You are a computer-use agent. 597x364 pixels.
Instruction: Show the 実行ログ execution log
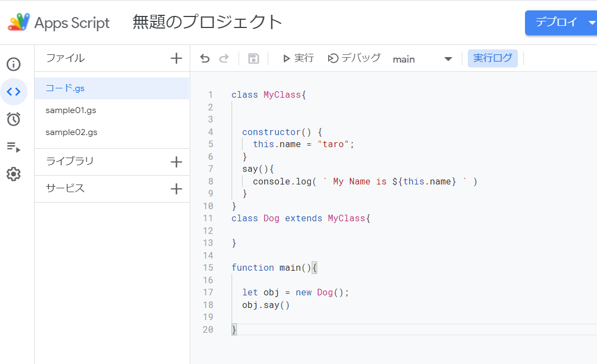tap(493, 58)
